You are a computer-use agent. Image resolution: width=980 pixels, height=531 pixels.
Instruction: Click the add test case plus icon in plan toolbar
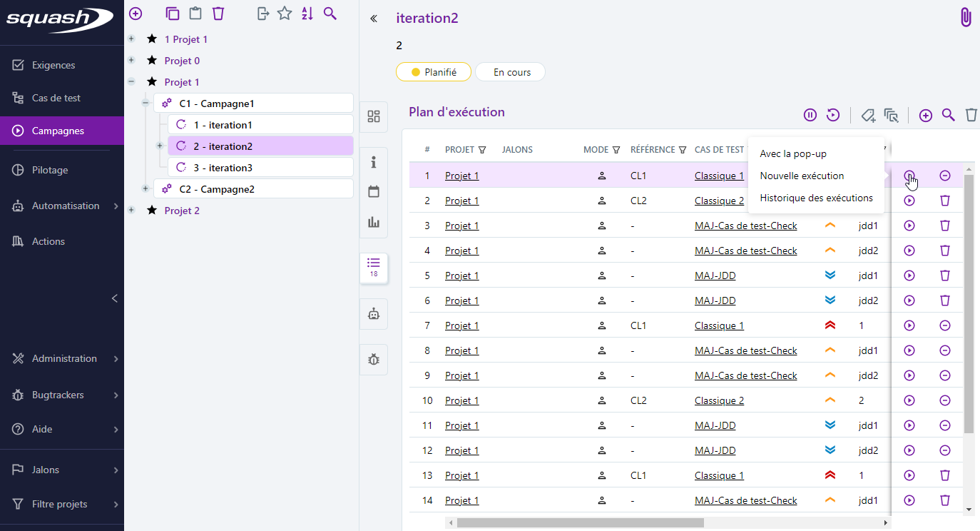pyautogui.click(x=925, y=116)
